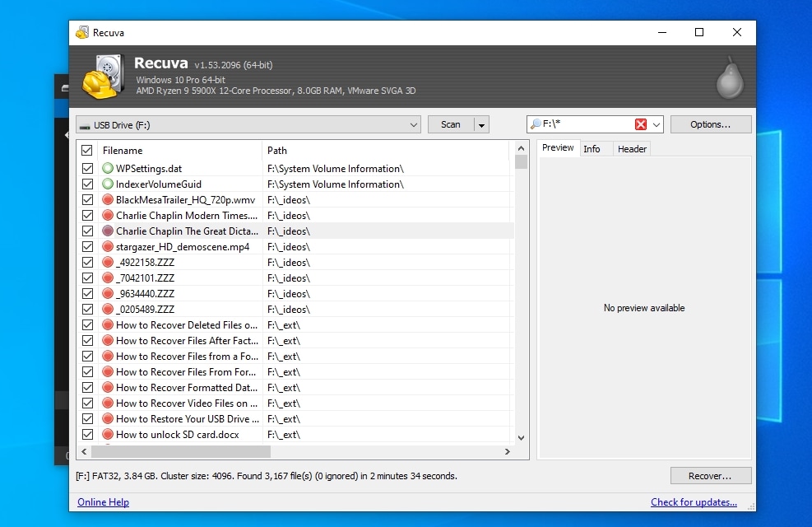The height and width of the screenshot is (527, 812).
Task: Click red icon for How to Recover Video Files
Action: (x=108, y=403)
